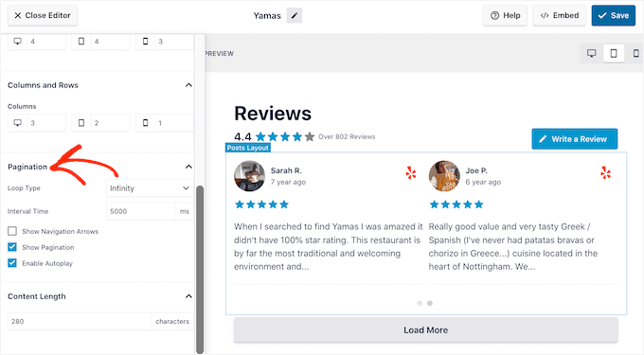This screenshot has width=644, height=355.
Task: Click mobile icon in Columns row
Action: point(146,123)
